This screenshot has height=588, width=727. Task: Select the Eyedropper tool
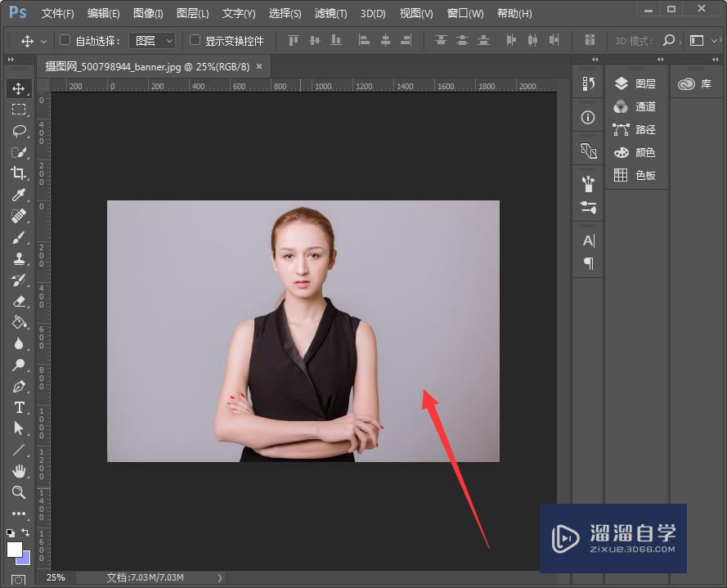coord(19,195)
